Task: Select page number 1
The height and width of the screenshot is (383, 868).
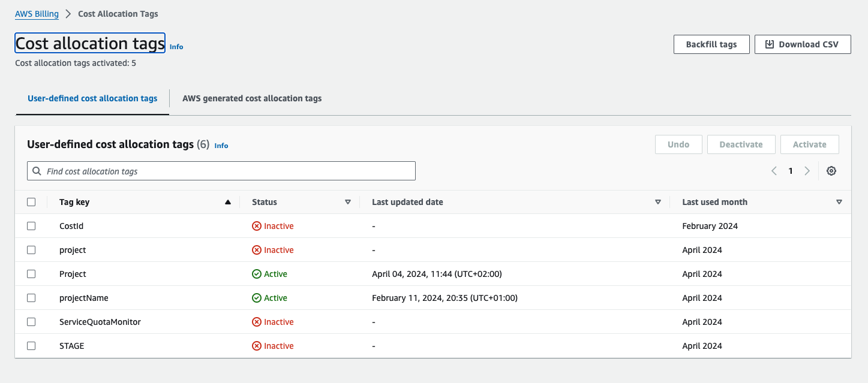Action: (791, 171)
